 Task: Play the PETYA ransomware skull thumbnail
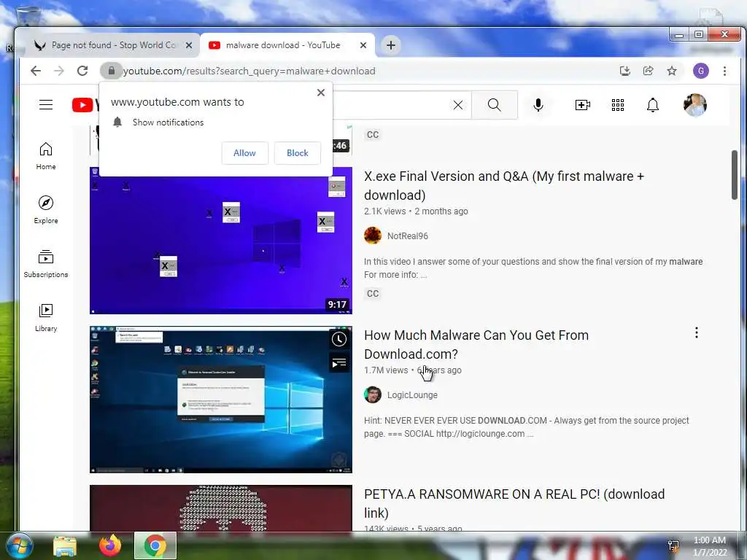click(220, 507)
